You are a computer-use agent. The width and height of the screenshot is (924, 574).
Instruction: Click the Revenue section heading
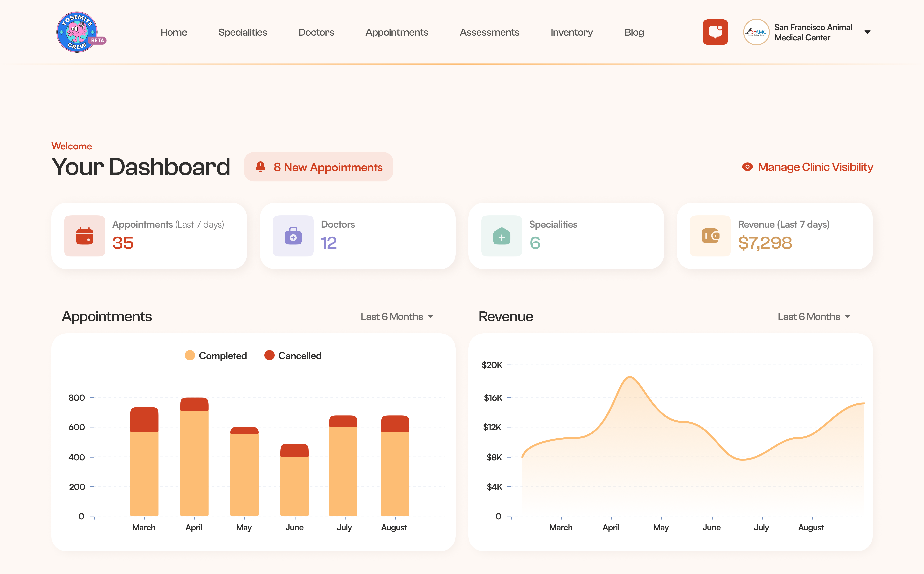[x=506, y=317]
